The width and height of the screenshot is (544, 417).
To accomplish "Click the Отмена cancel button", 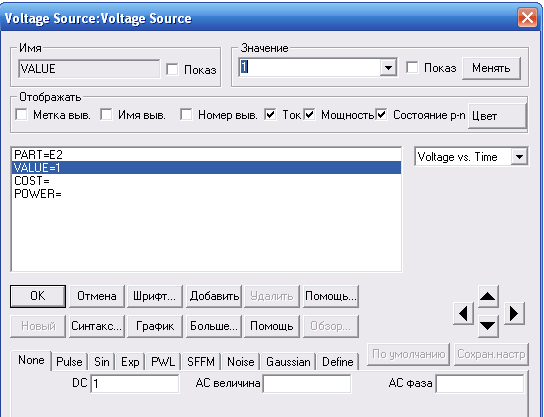I will (97, 296).
